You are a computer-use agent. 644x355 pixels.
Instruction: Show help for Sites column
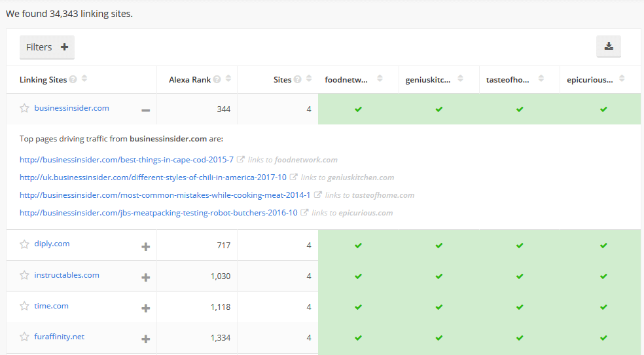(x=297, y=79)
